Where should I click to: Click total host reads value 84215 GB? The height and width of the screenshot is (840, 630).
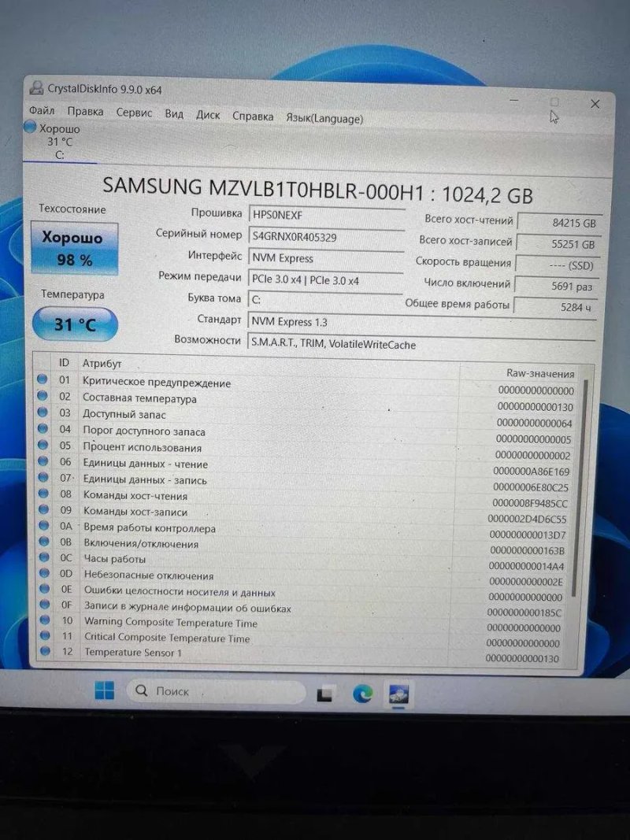pyautogui.click(x=559, y=222)
